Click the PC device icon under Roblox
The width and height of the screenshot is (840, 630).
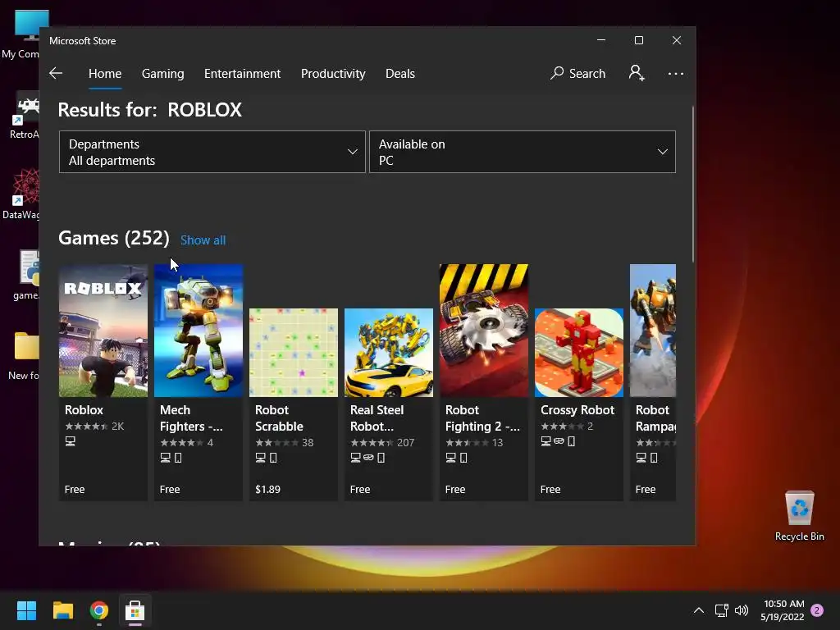coord(71,441)
